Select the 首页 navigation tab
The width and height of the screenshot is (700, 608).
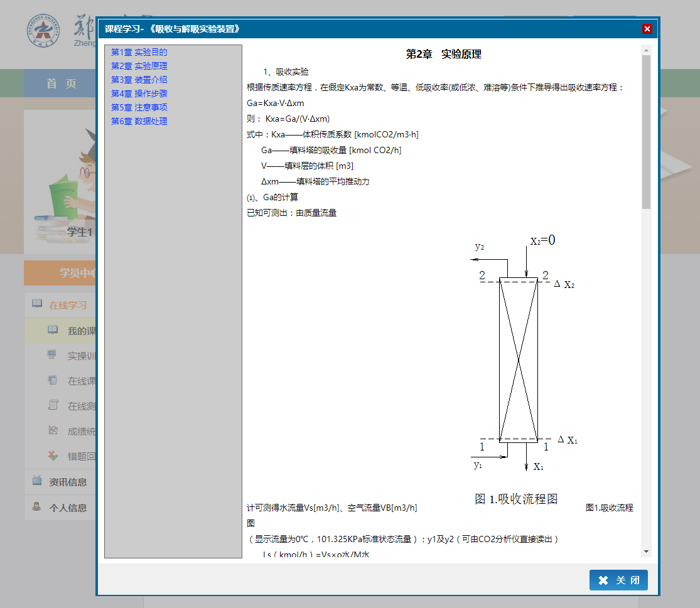(61, 83)
